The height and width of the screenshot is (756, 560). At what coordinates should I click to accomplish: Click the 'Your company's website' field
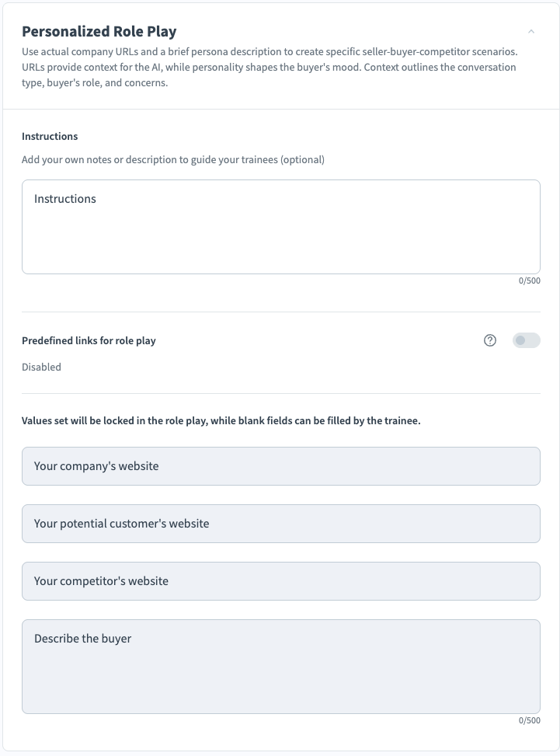(280, 466)
